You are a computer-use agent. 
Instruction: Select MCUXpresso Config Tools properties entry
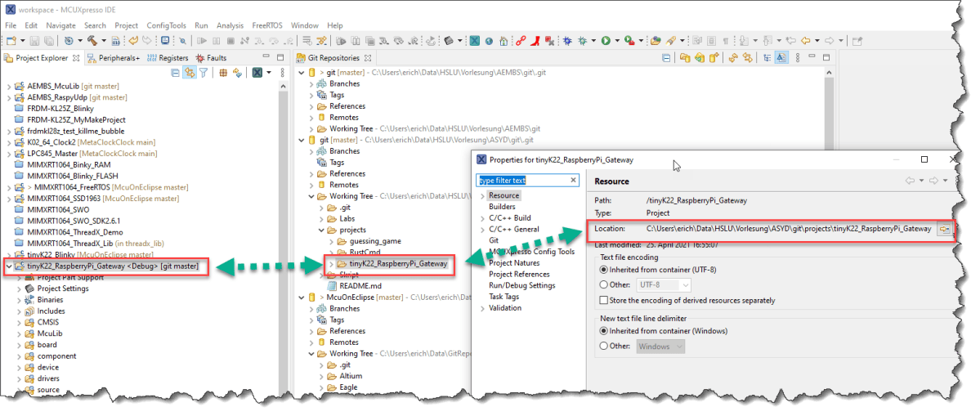[531, 252]
